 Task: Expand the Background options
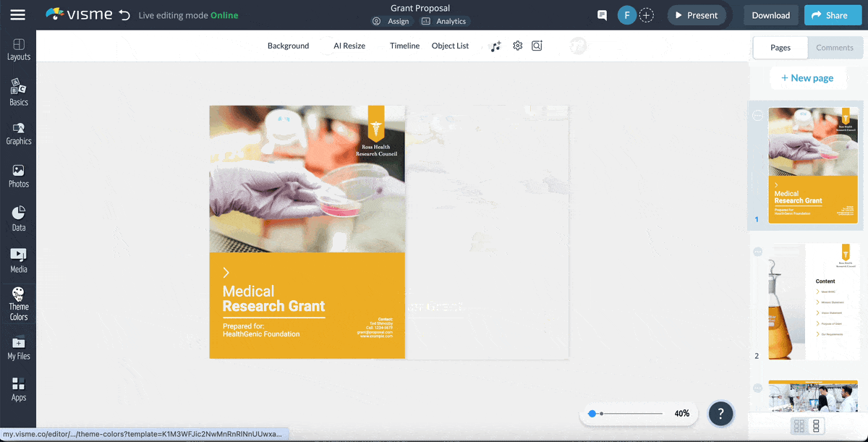288,45
